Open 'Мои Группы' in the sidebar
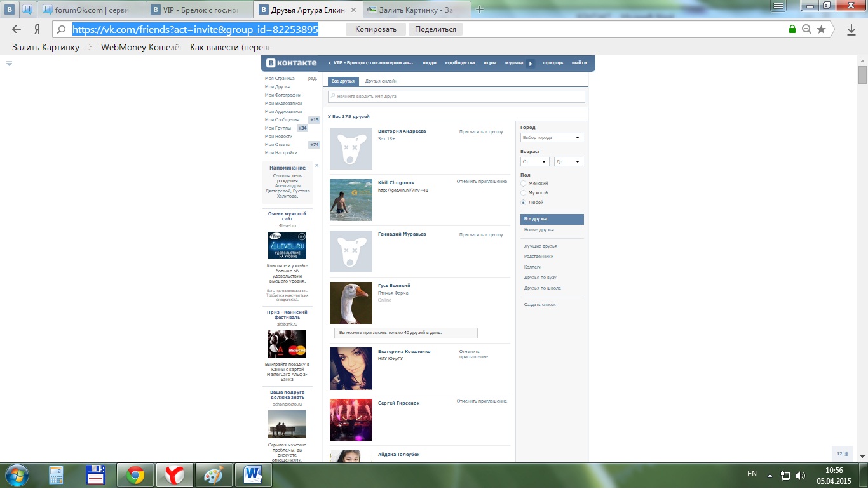 click(278, 128)
